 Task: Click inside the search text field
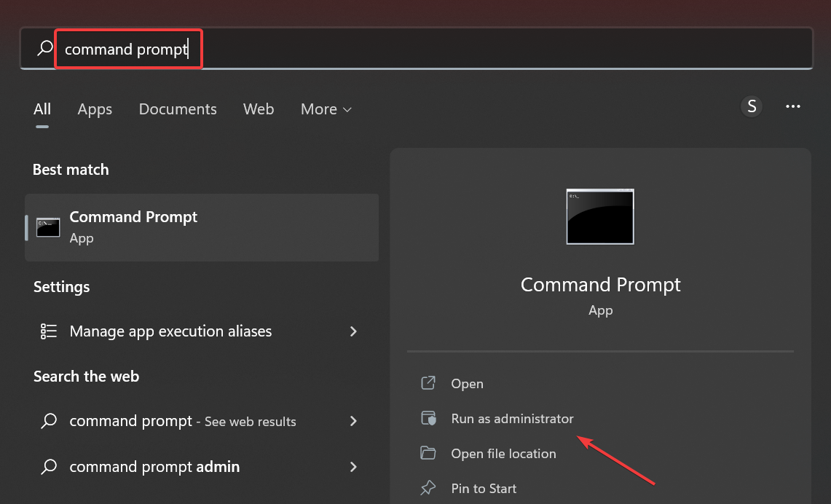437,49
